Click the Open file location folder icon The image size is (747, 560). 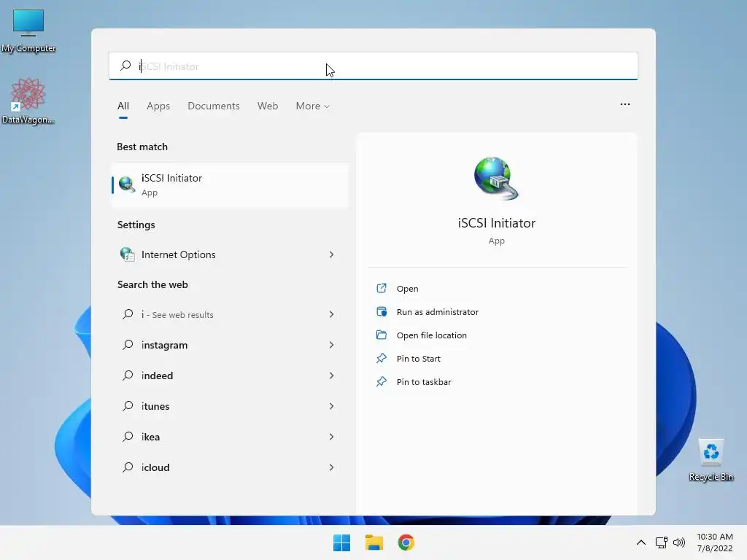[x=382, y=335]
